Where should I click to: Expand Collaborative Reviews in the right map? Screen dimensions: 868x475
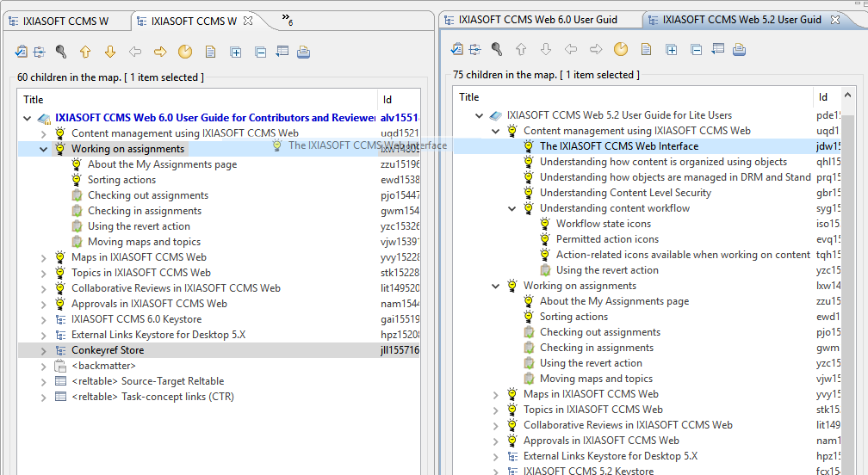pyautogui.click(x=495, y=425)
